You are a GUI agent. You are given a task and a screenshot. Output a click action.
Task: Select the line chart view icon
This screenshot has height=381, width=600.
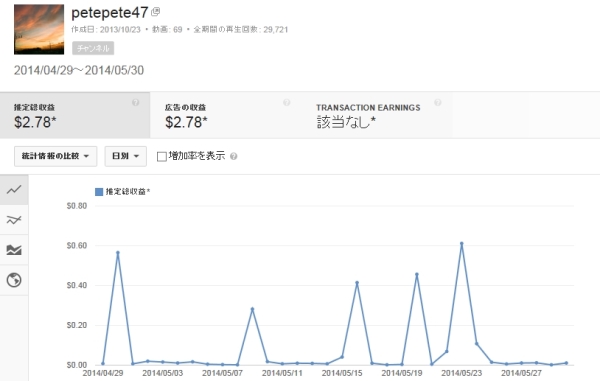click(x=14, y=190)
